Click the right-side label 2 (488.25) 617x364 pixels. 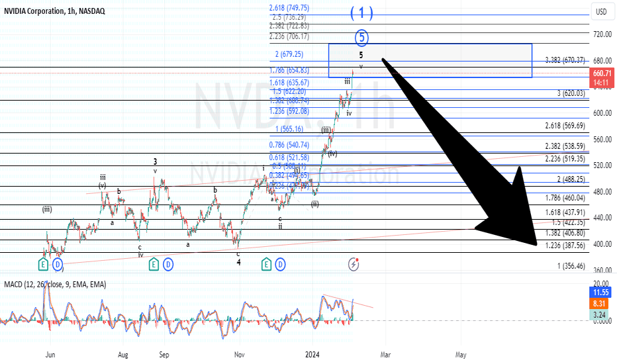tap(571, 179)
